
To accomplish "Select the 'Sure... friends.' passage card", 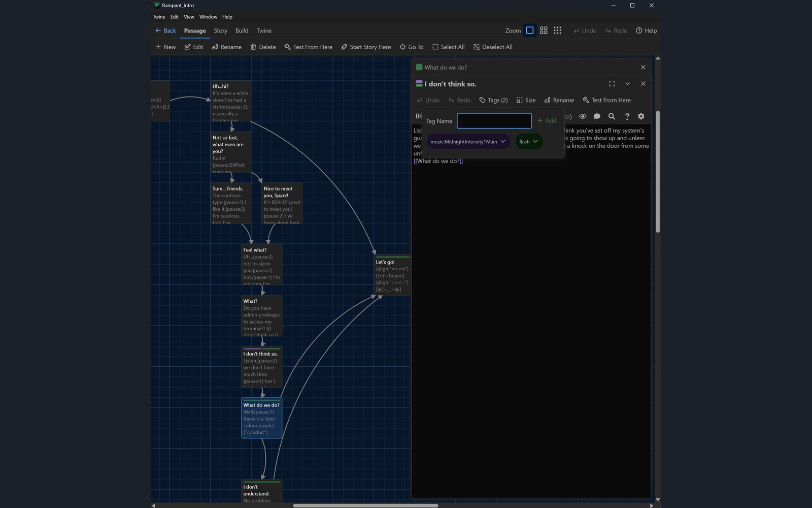I will click(x=231, y=203).
